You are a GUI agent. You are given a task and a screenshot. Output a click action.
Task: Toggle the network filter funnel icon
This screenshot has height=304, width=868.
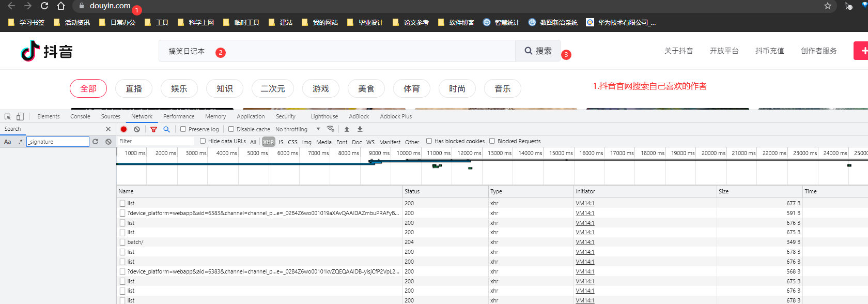tap(153, 129)
